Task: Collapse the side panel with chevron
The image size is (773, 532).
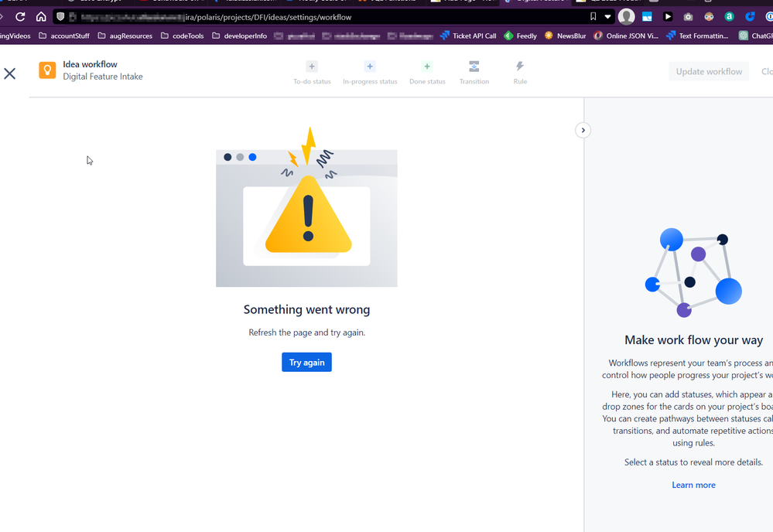Action: [x=583, y=130]
